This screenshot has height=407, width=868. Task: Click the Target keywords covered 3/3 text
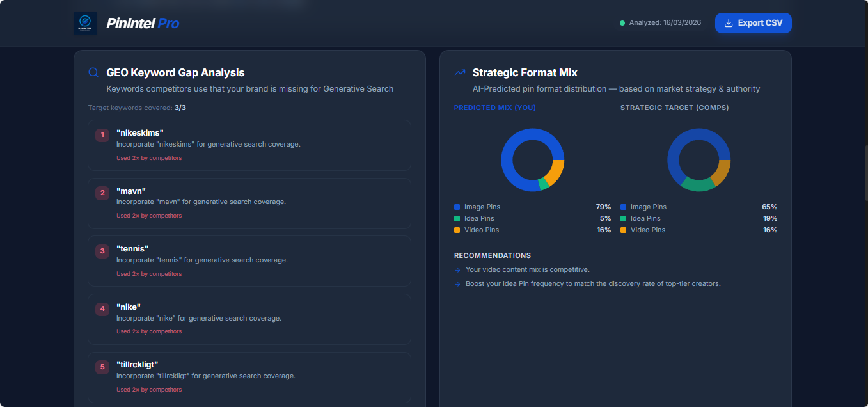pyautogui.click(x=137, y=108)
